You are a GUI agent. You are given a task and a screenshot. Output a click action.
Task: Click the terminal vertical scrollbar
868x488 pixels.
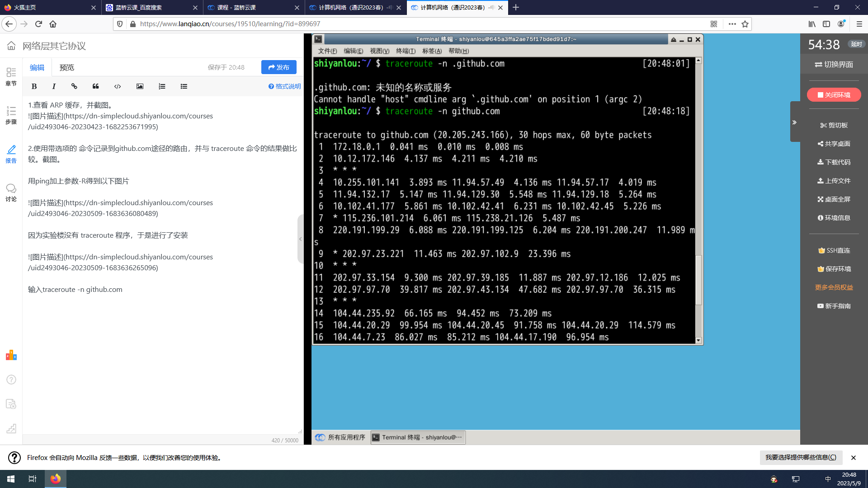698,280
